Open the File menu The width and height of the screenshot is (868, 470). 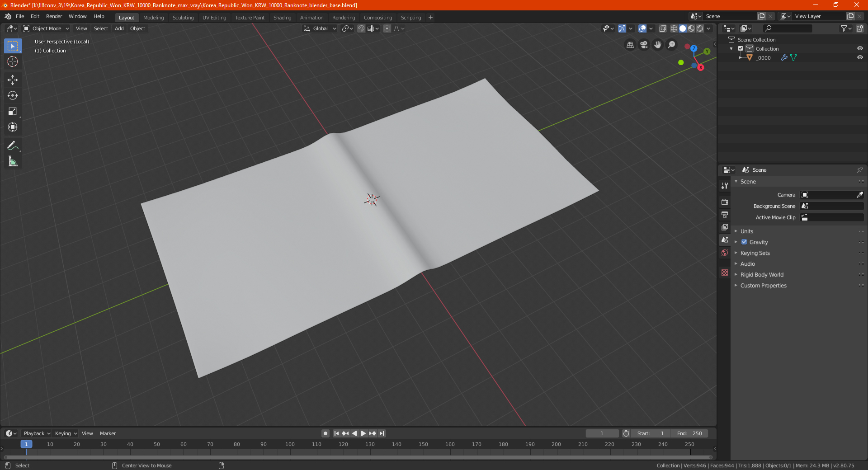tap(20, 16)
